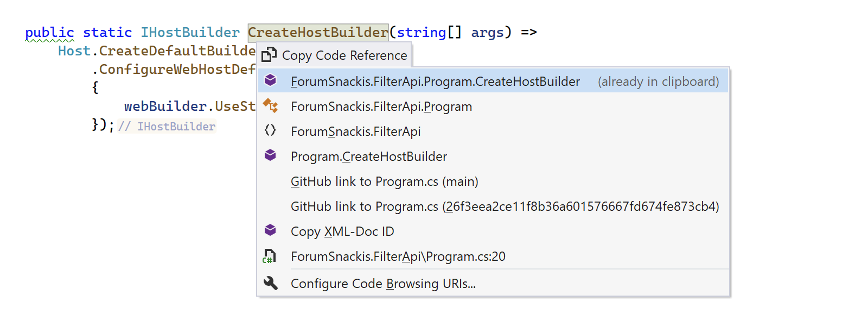The height and width of the screenshot is (326, 868).
Task: Click the namespace braces icon beside ForumSnackis.FilterApi
Action: tap(270, 130)
